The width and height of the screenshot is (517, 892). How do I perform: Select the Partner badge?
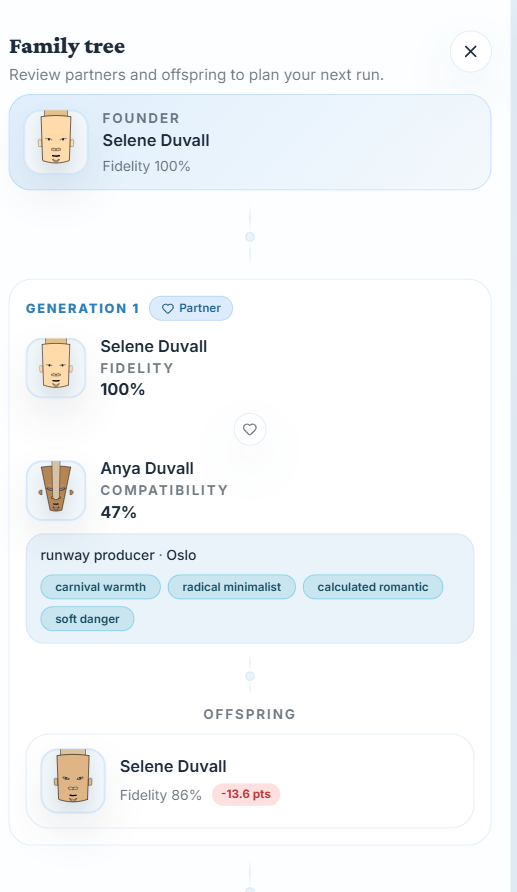point(191,308)
